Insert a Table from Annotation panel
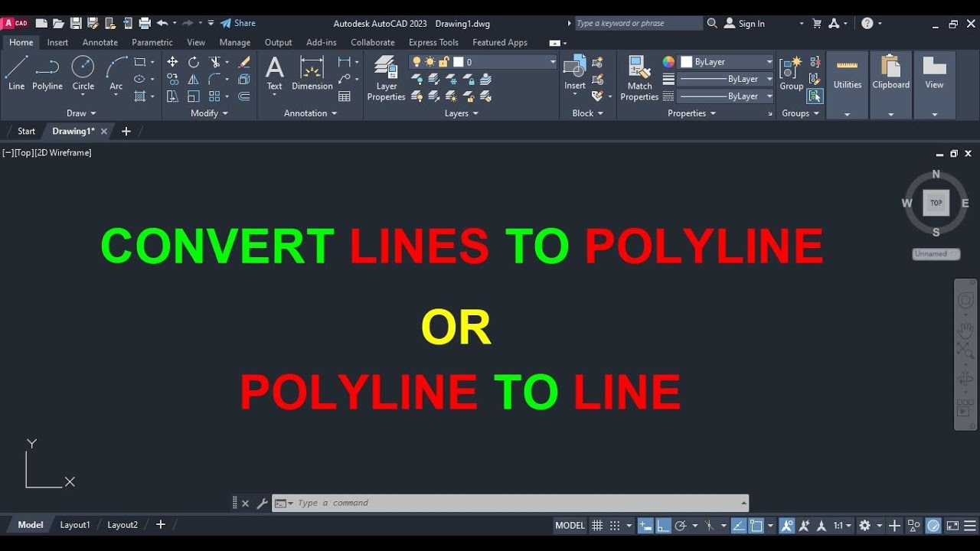 [x=345, y=96]
